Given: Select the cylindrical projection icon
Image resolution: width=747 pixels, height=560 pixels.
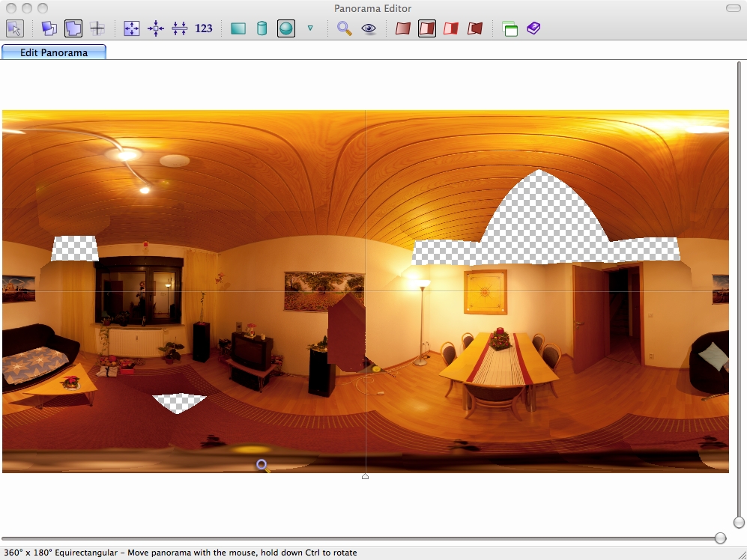Looking at the screenshot, I should 262,28.
